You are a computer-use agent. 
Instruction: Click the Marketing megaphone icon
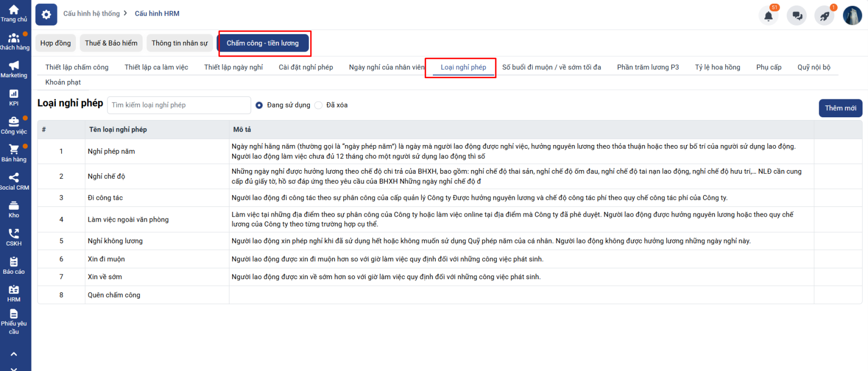[14, 66]
